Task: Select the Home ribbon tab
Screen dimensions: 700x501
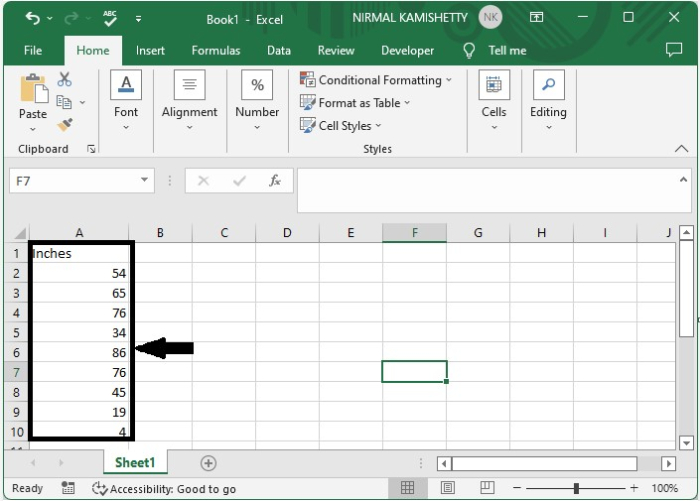Action: coord(92,50)
